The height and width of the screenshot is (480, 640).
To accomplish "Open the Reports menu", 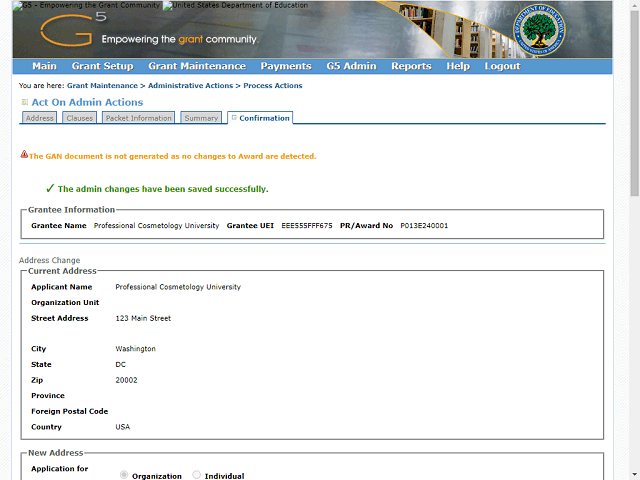I will click(411, 66).
